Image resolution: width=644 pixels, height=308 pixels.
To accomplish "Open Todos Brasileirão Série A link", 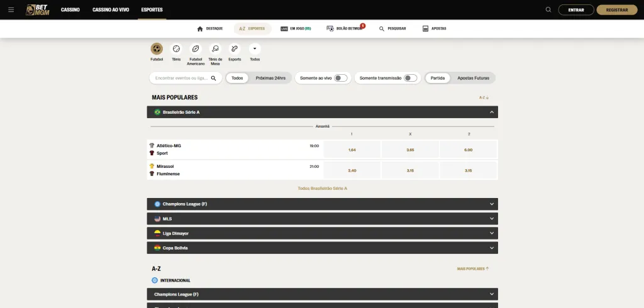I will 323,189.
